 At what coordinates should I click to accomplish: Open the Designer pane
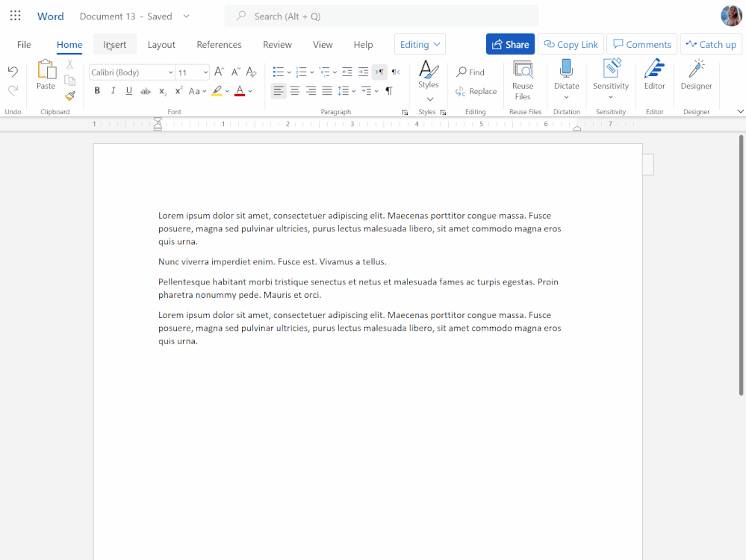click(x=696, y=75)
